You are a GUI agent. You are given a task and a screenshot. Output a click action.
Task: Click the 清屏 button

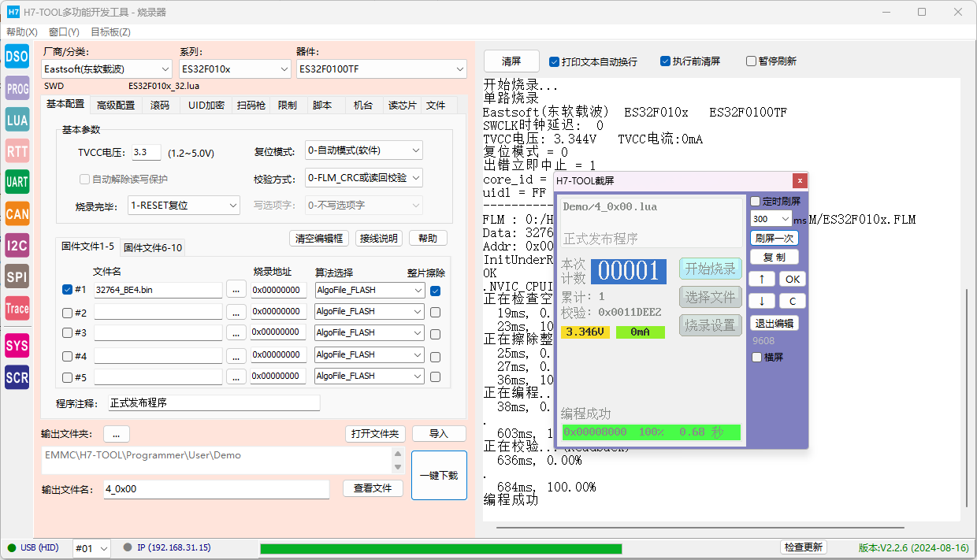pyautogui.click(x=511, y=61)
